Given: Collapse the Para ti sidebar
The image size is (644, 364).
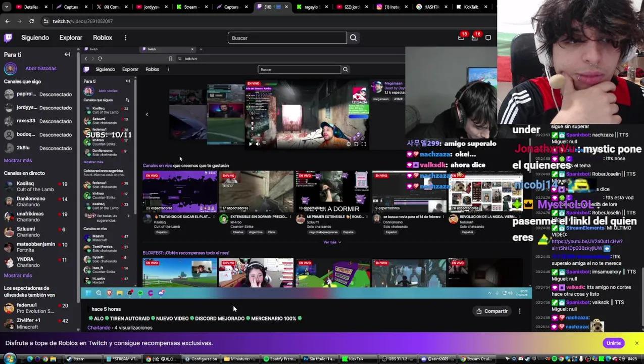Looking at the screenshot, I should tap(67, 55).
